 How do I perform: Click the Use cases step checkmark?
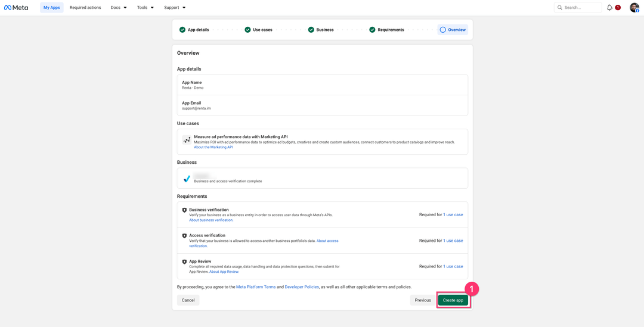(247, 30)
